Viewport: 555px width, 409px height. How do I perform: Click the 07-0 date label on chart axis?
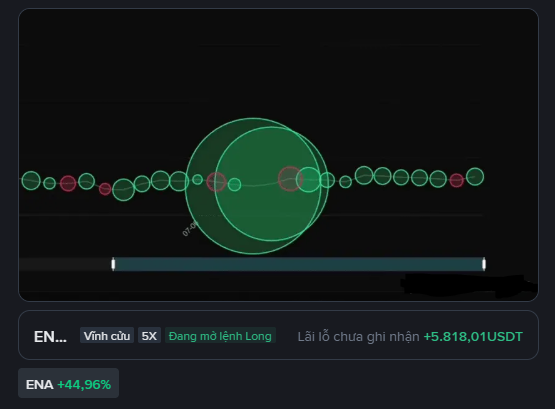[190, 228]
